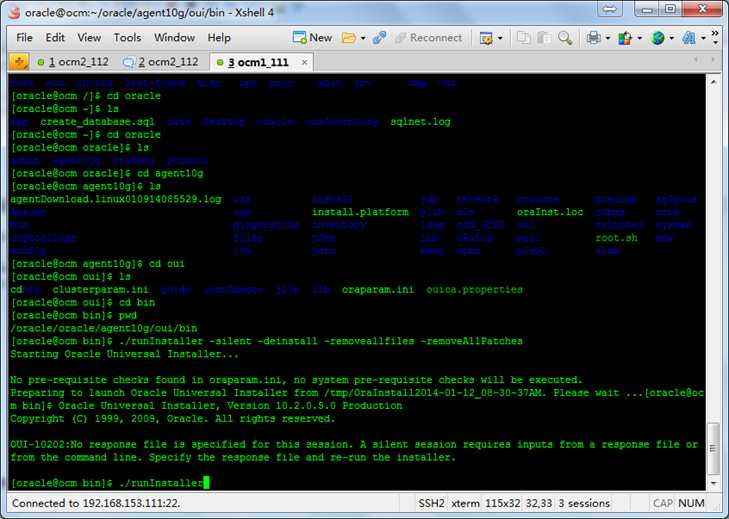Viewport: 729px width, 519px height.
Task: Click the font letter A icon
Action: 689,38
